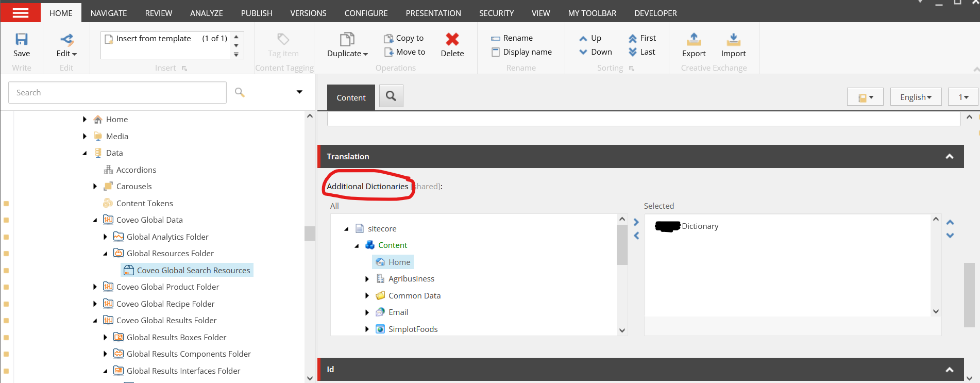Move the selected dictionary up with the arrow
The width and height of the screenshot is (980, 383).
950,222
